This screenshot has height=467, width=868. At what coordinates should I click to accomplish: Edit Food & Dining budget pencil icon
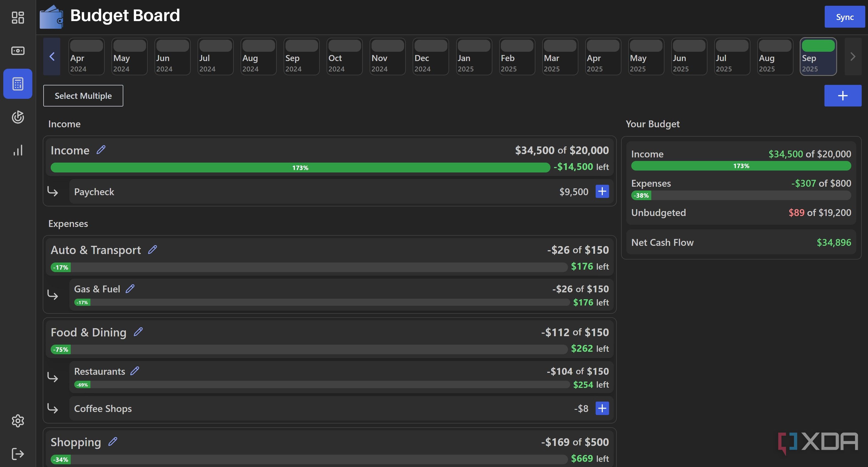pyautogui.click(x=138, y=332)
